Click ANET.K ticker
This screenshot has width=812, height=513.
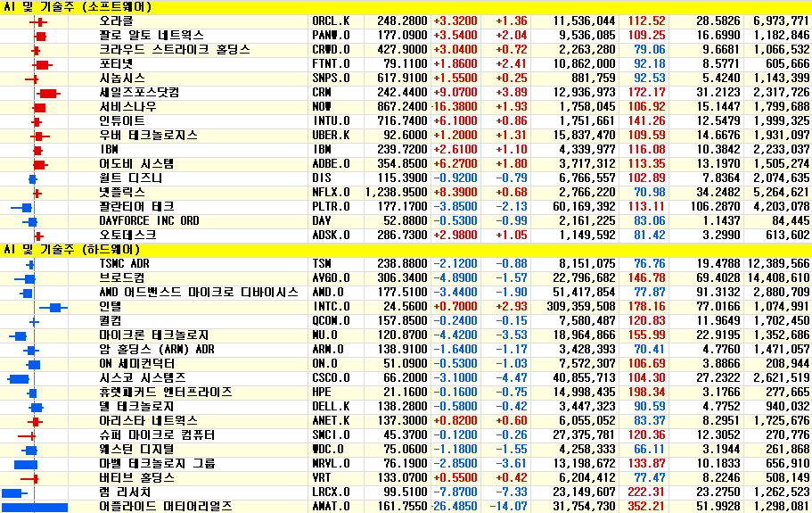click(331, 420)
